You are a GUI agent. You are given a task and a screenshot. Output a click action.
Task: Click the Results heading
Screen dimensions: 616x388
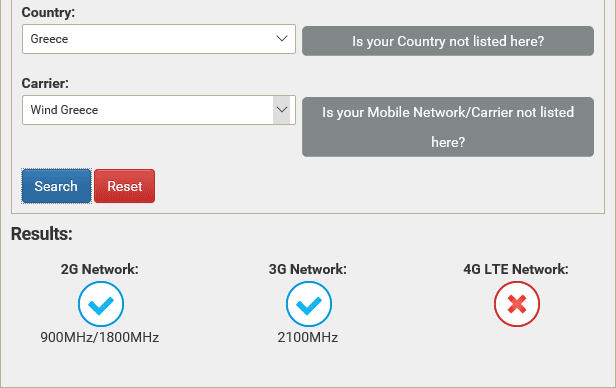tap(42, 234)
